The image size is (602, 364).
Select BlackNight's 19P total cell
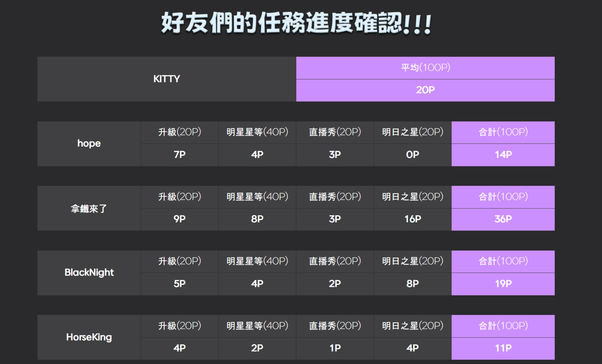pos(503,284)
